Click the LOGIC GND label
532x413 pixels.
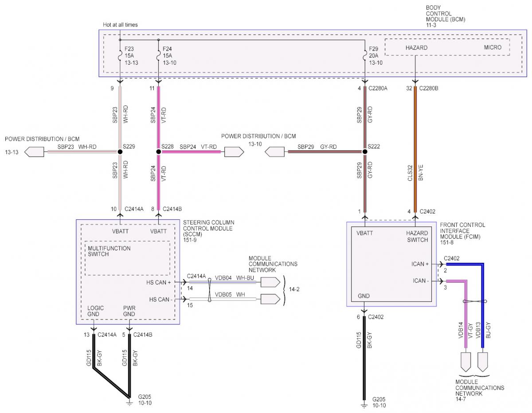point(96,311)
